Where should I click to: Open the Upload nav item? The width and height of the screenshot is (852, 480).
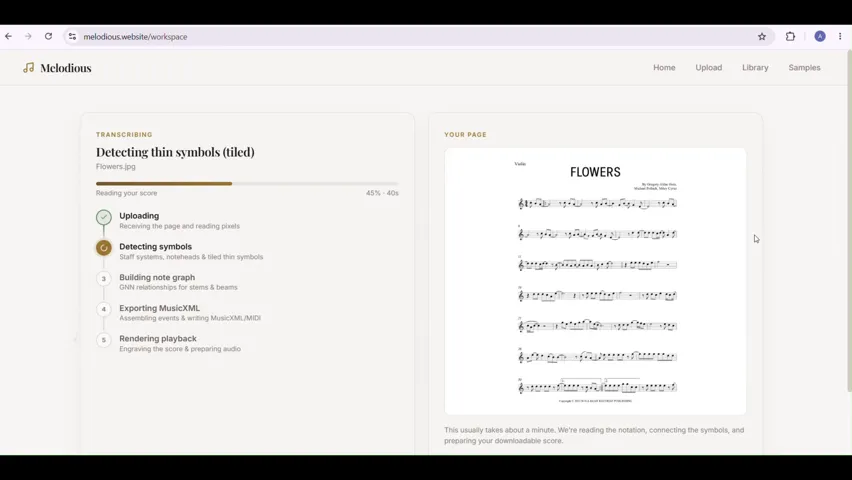(x=709, y=67)
